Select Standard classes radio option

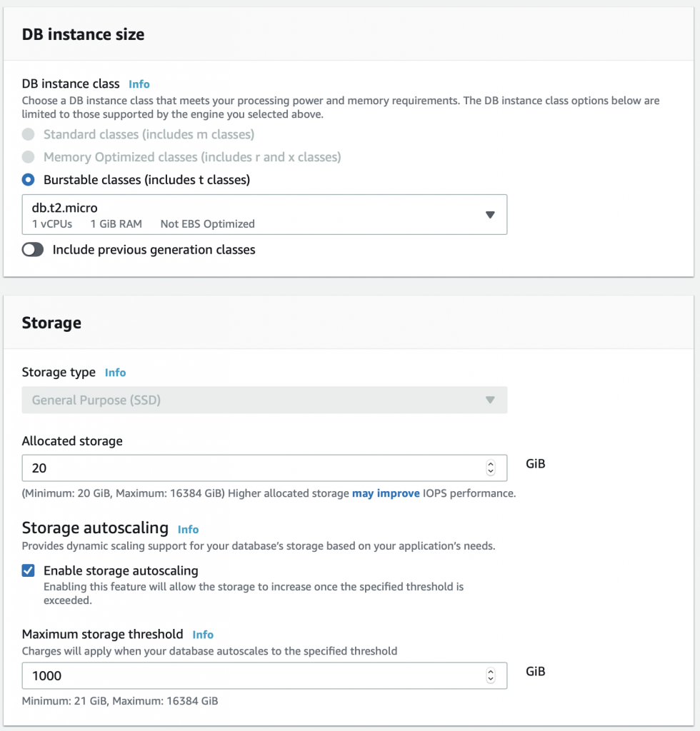(28, 134)
